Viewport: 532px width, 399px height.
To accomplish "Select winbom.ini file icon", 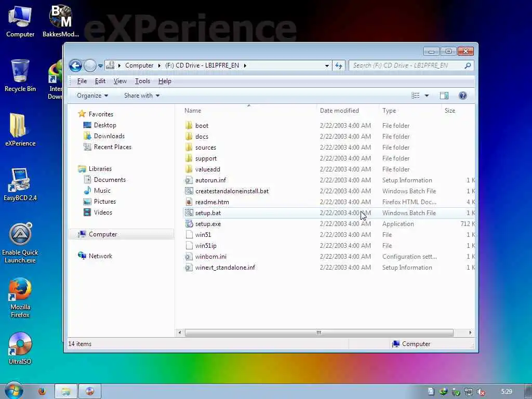I will 189,257.
